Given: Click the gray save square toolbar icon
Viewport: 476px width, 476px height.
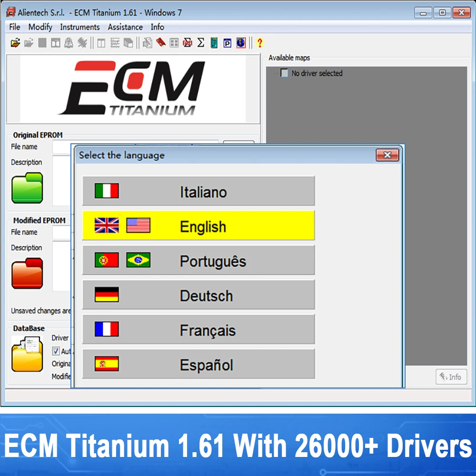Looking at the screenshot, I should point(42,43).
